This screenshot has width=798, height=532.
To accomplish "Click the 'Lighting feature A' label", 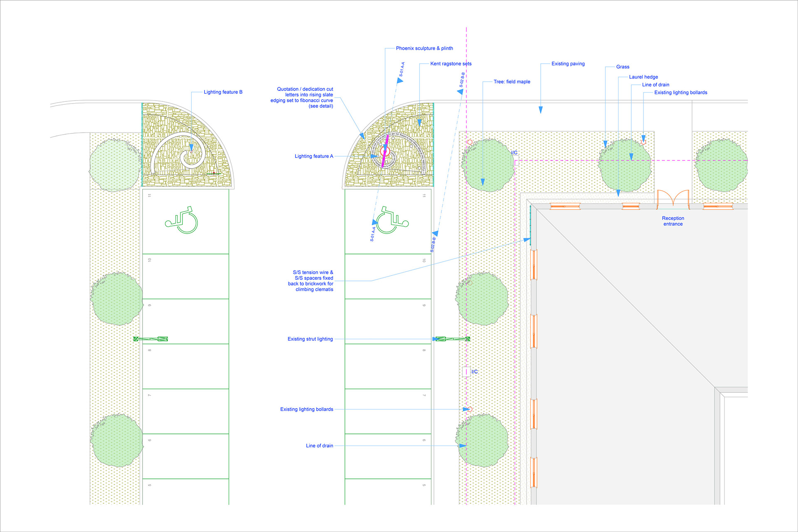I will (x=314, y=156).
